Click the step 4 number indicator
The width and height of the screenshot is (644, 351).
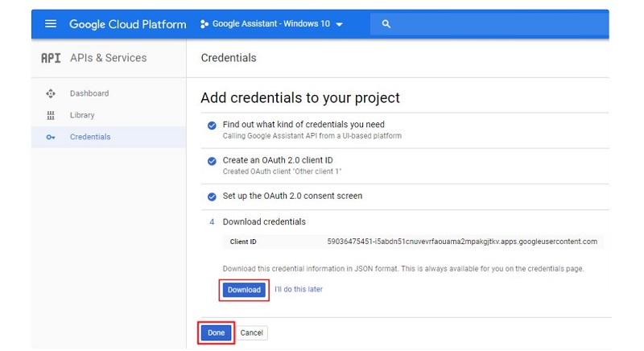(x=212, y=221)
